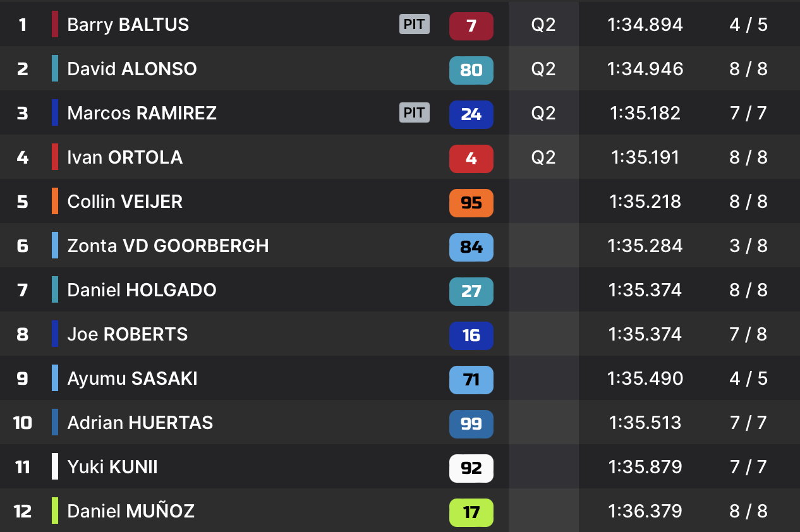Click position number 11 for Yuki Kunii

click(x=23, y=467)
